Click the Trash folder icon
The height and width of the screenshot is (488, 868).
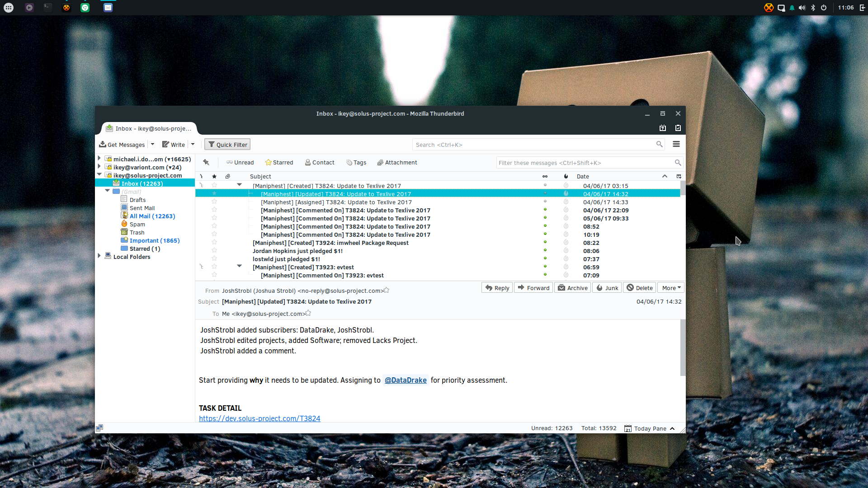pos(124,232)
